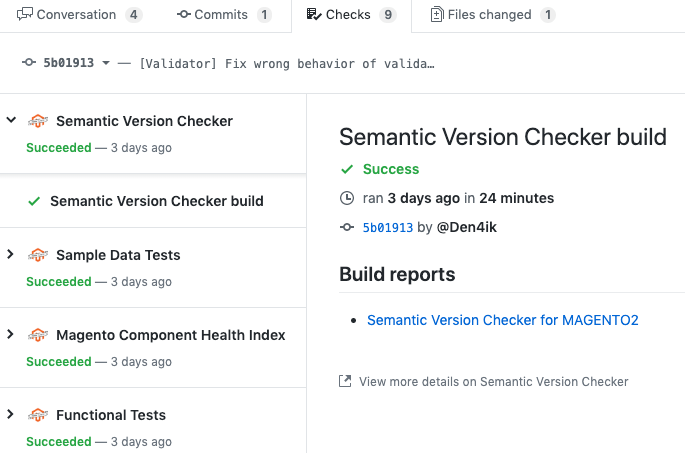This screenshot has height=453, width=685.
Task: Open Semantic Version Checker for MAGENTO2 report link
Action: [x=502, y=320]
